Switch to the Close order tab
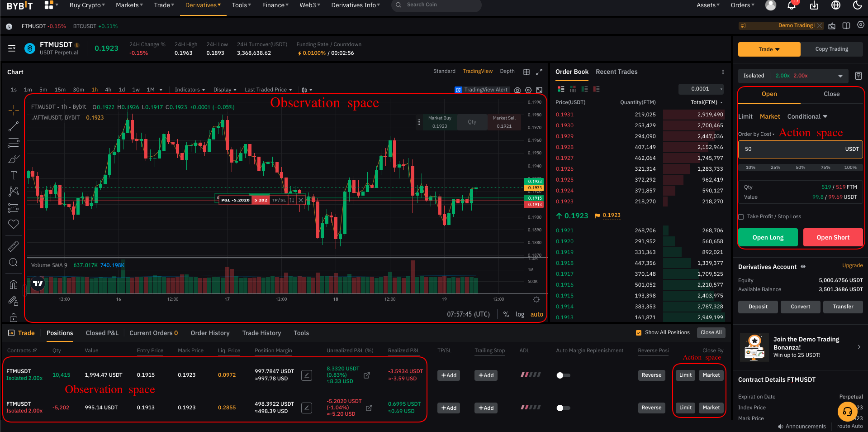 [x=831, y=94]
